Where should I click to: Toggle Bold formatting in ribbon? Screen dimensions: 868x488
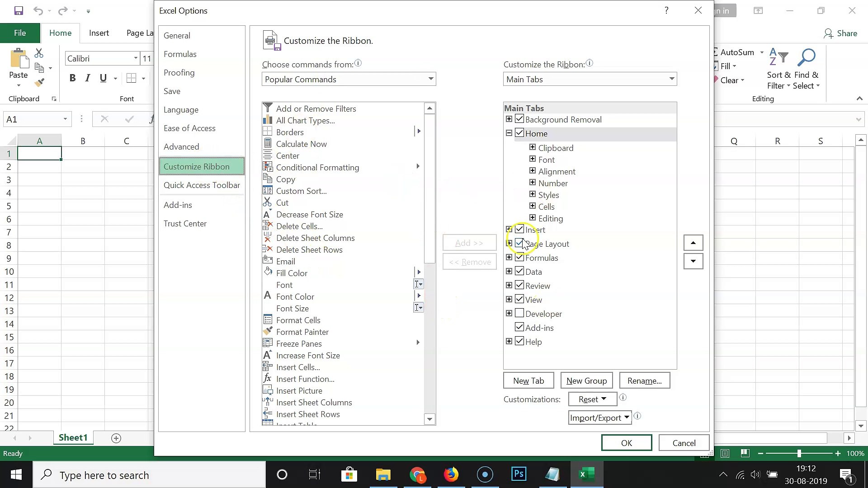[72, 78]
